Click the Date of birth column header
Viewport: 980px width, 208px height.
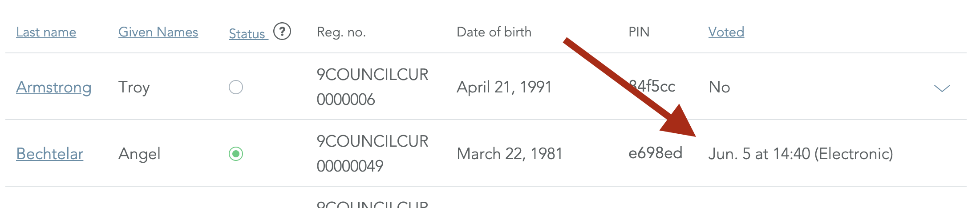494,32
